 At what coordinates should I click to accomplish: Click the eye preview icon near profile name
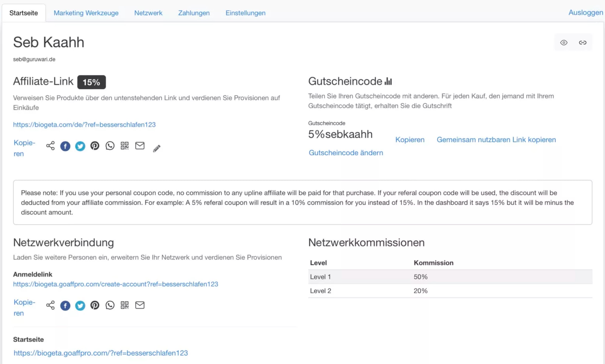click(564, 43)
